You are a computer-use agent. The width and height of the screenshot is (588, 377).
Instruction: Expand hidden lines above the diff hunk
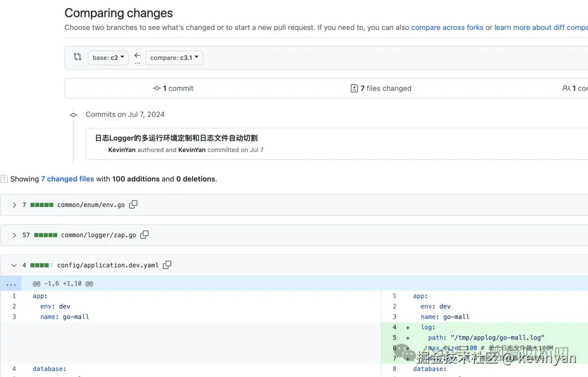(x=11, y=283)
